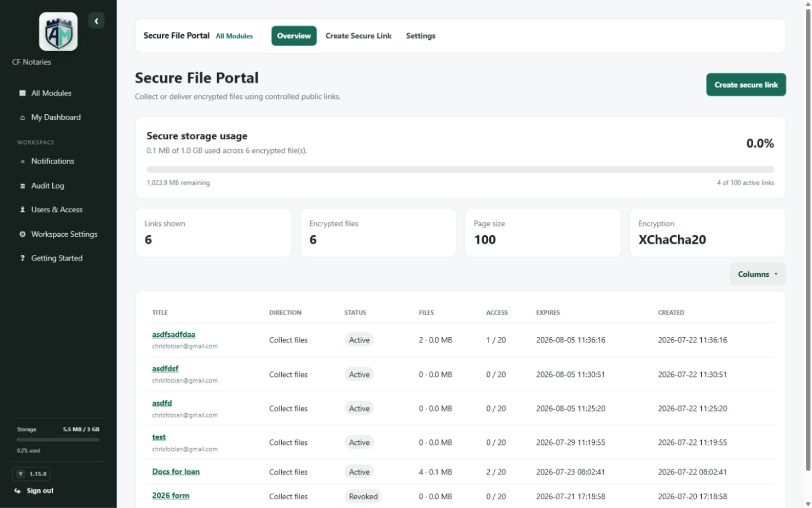Click the ACCESS column header
Screen dimensions: 812x508
click(x=497, y=313)
